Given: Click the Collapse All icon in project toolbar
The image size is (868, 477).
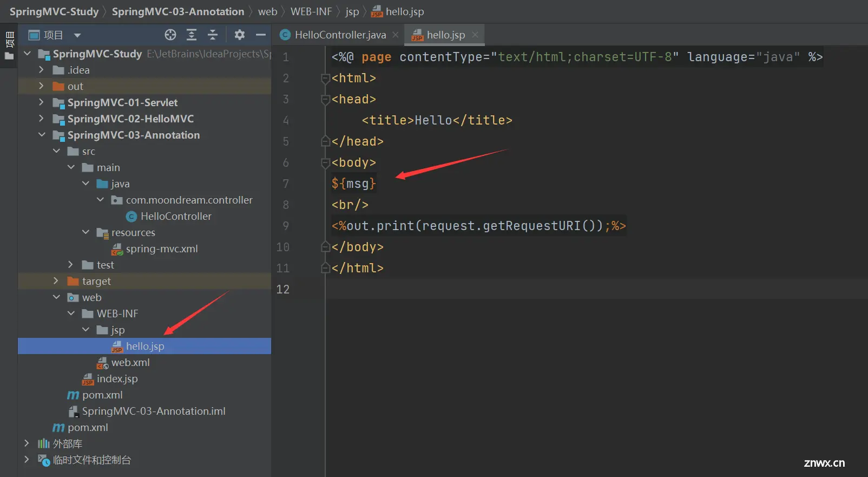Looking at the screenshot, I should click(x=213, y=35).
